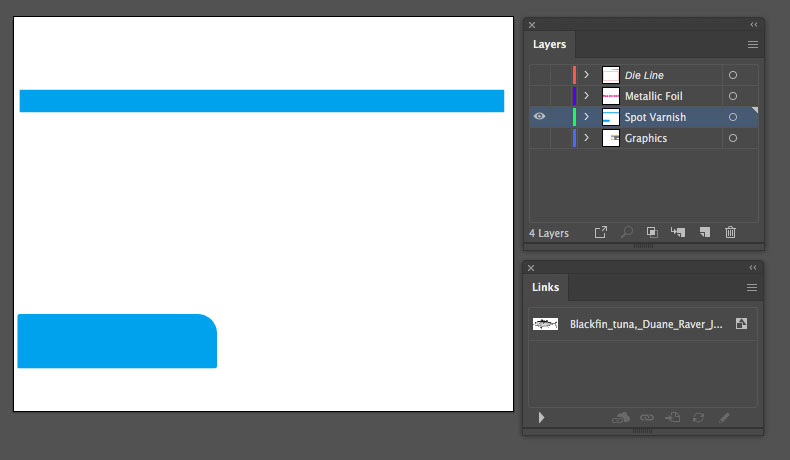
Task: Click Graphics layer thumbnail
Action: 611,138
